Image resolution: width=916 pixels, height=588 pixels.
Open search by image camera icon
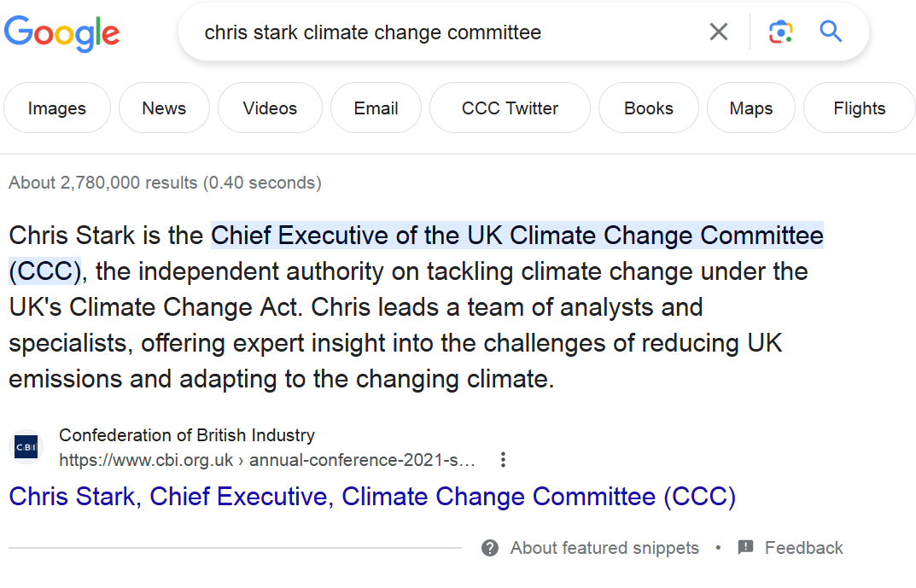tap(780, 32)
